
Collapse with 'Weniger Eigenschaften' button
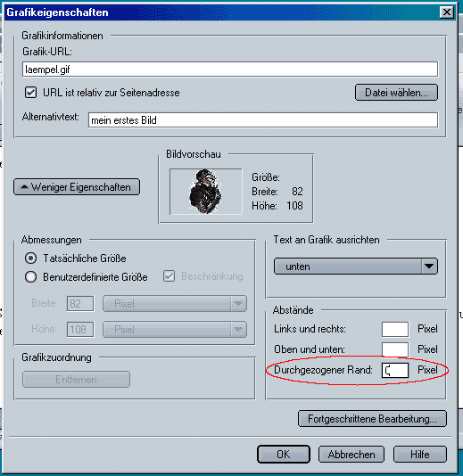(77, 186)
